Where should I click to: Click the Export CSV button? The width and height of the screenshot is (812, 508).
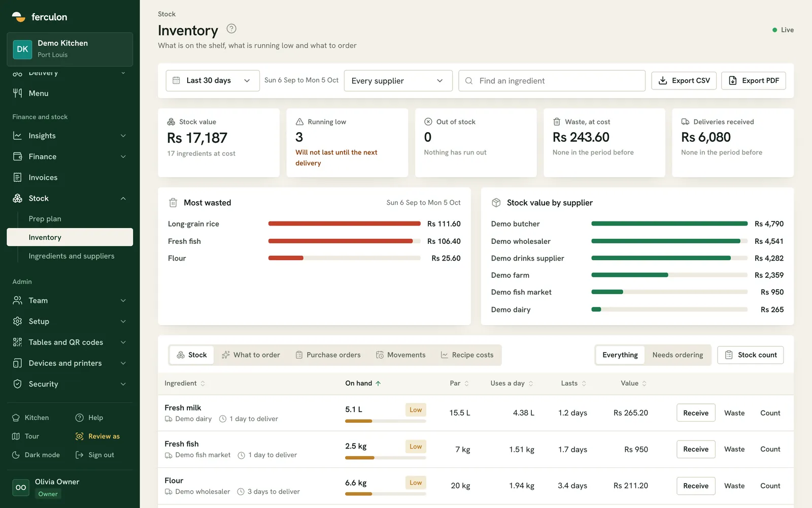click(684, 81)
